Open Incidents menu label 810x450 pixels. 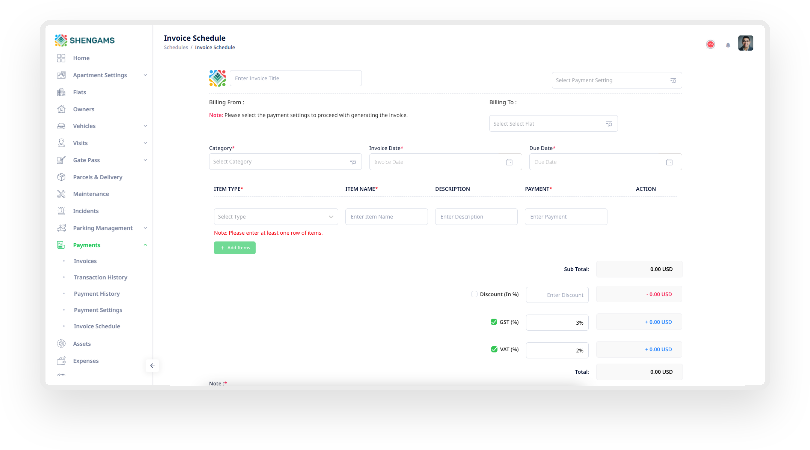pyautogui.click(x=86, y=211)
